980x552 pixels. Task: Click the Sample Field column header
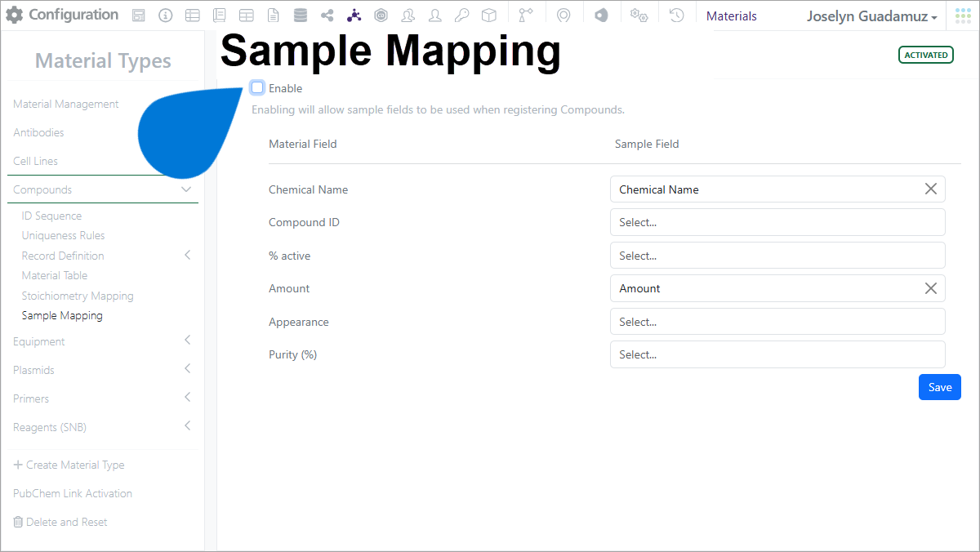[647, 144]
